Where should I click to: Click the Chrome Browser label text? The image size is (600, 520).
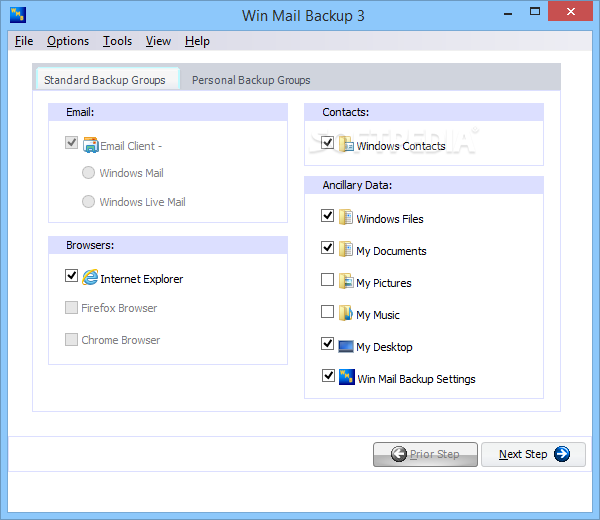(x=121, y=340)
